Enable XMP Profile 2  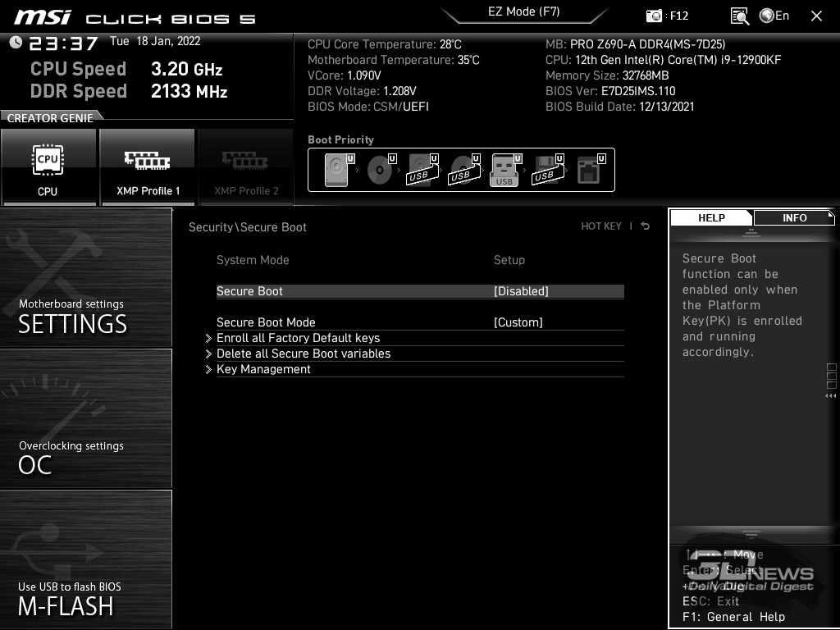(x=245, y=167)
